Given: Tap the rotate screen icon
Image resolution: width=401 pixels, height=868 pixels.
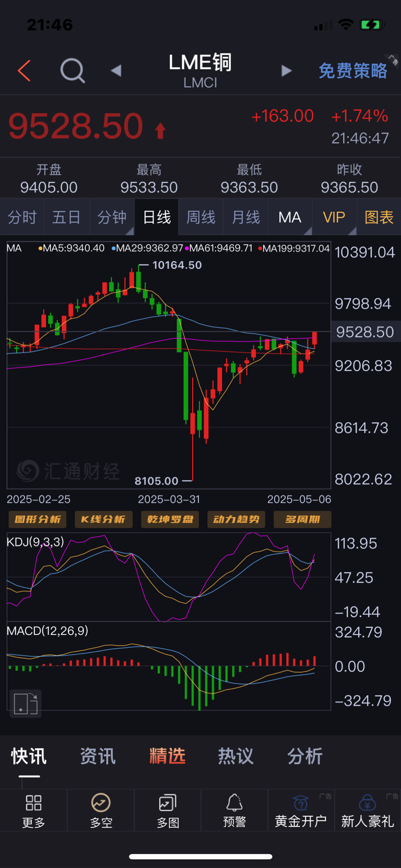Looking at the screenshot, I should coord(26,703).
